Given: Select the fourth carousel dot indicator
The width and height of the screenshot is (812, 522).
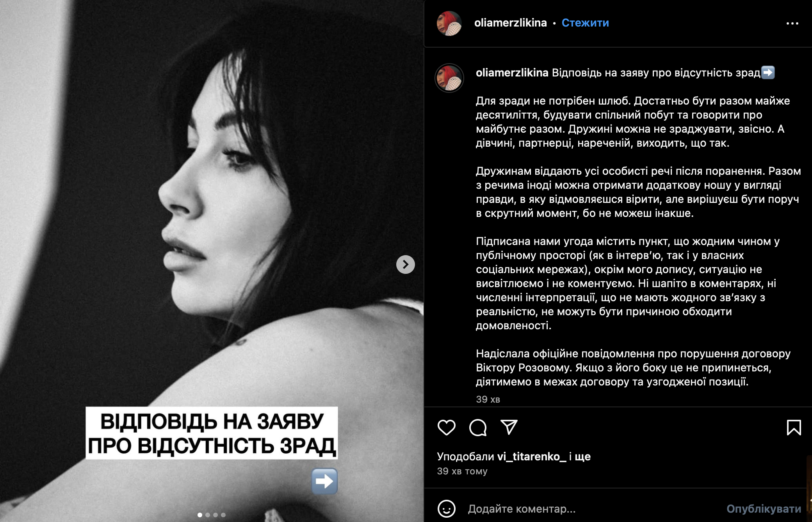Looking at the screenshot, I should pos(223,515).
